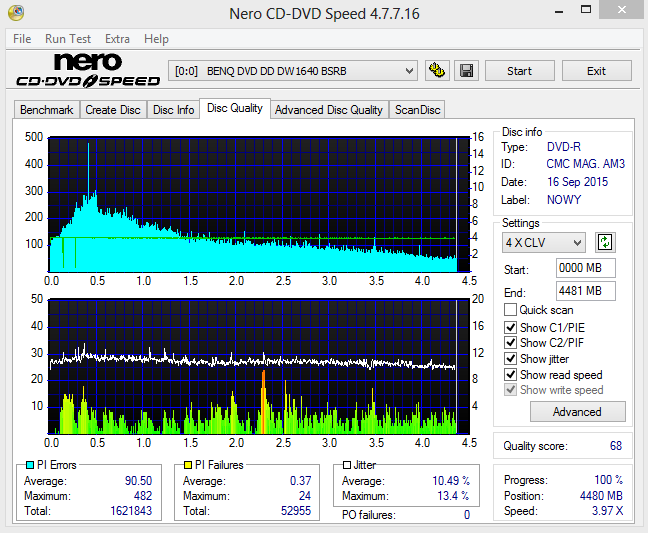
Task: Click the Position value 4480 MB
Action: 601,495
